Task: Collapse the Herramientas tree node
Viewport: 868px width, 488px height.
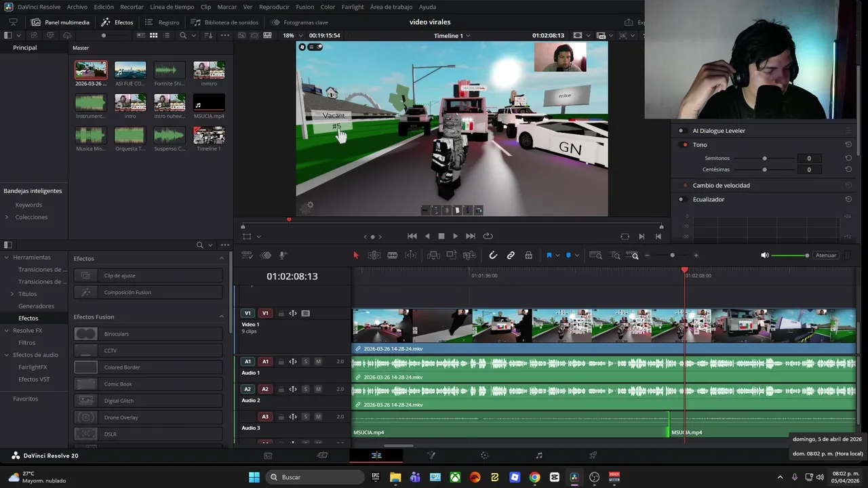Action: tap(7, 258)
